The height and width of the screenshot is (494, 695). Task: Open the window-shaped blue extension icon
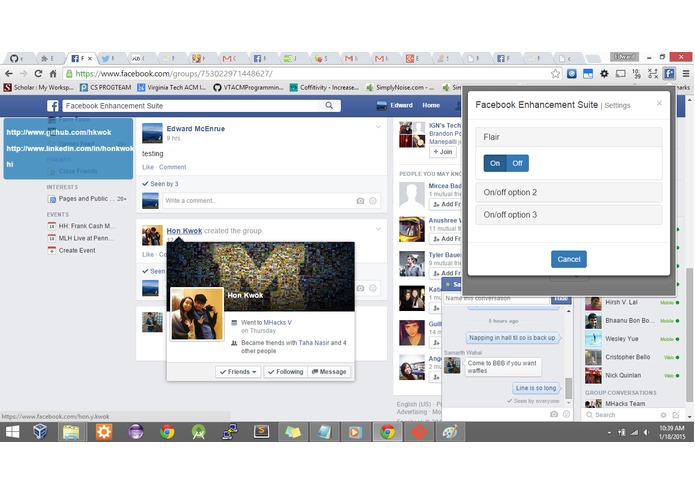pos(588,74)
